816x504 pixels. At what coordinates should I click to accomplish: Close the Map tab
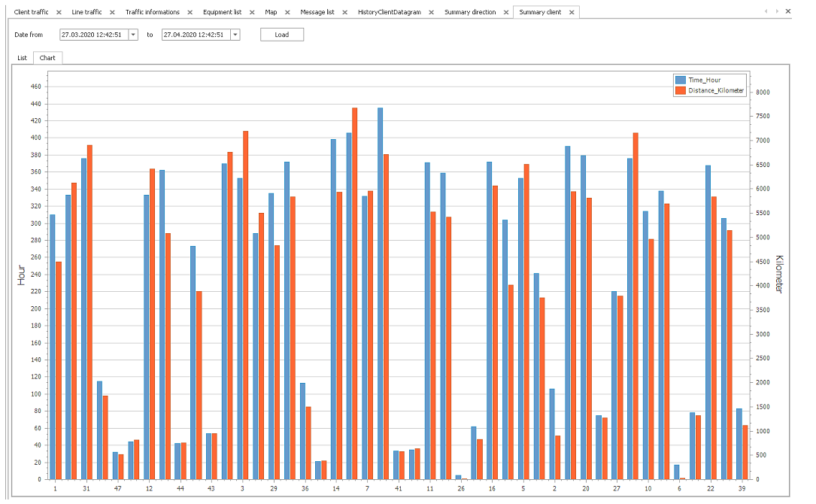(287, 13)
